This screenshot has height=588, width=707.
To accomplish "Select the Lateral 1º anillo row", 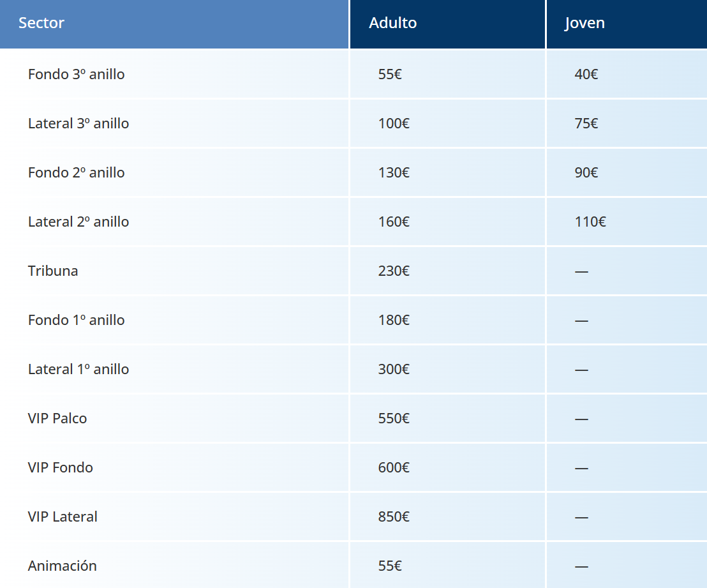I will pos(353,369).
